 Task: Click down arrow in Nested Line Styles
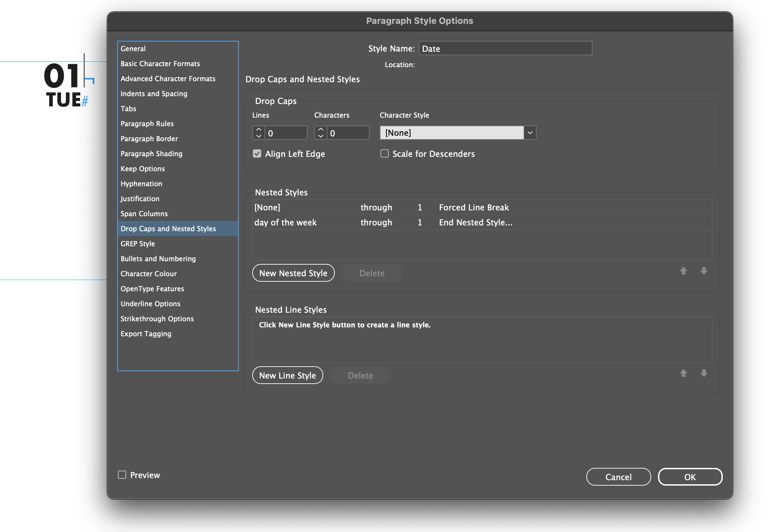(704, 373)
